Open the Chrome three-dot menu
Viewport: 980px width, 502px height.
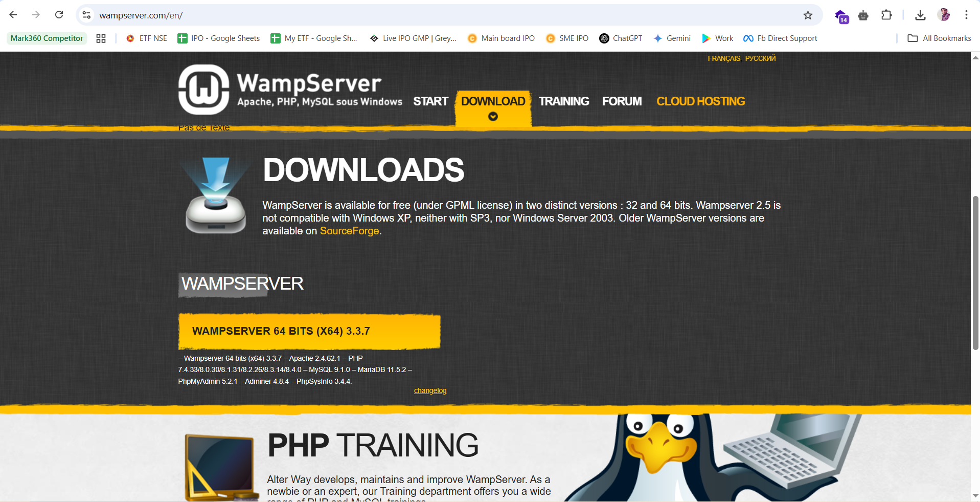pyautogui.click(x=966, y=15)
